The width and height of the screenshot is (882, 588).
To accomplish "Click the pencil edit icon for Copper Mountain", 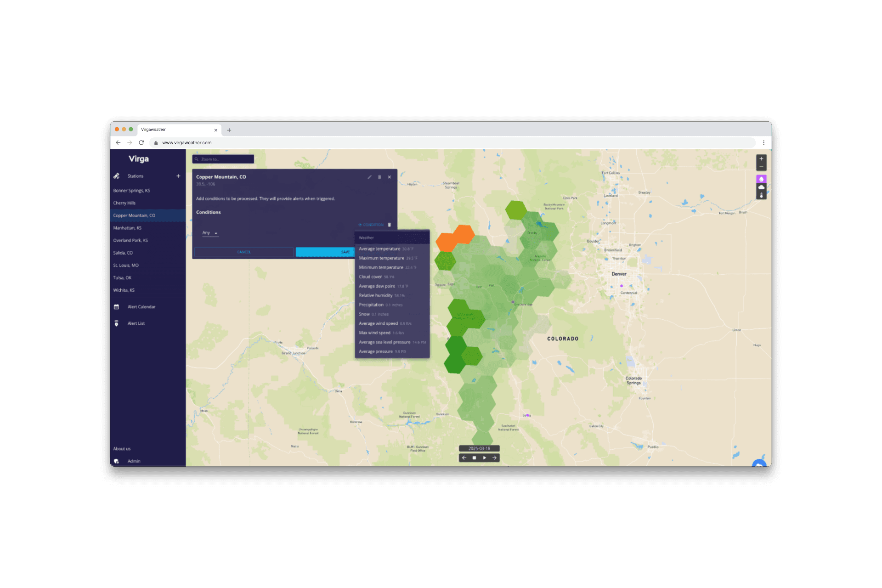I will (369, 177).
